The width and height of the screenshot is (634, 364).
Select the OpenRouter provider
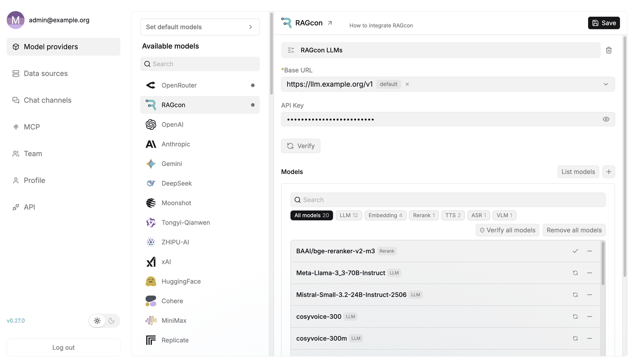point(200,85)
